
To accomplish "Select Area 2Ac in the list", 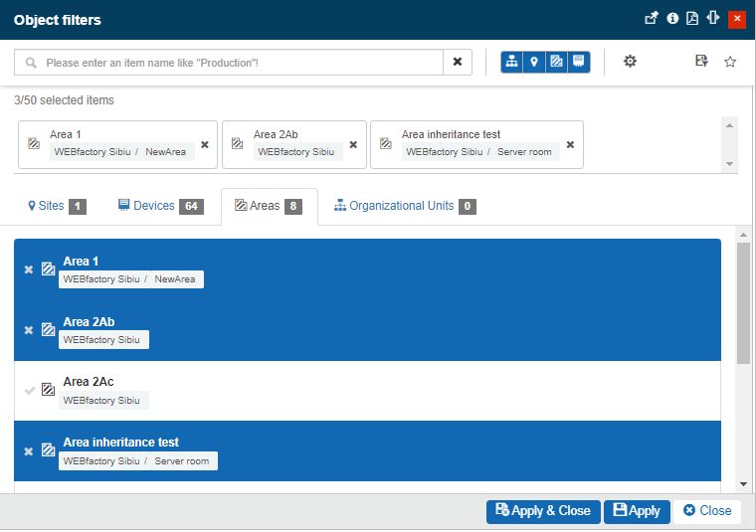I will click(x=29, y=390).
